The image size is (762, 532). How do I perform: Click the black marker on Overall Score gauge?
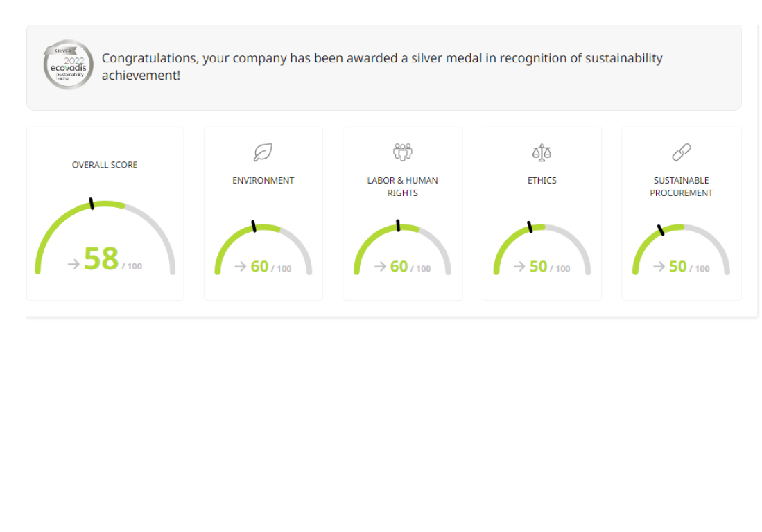tap(92, 204)
